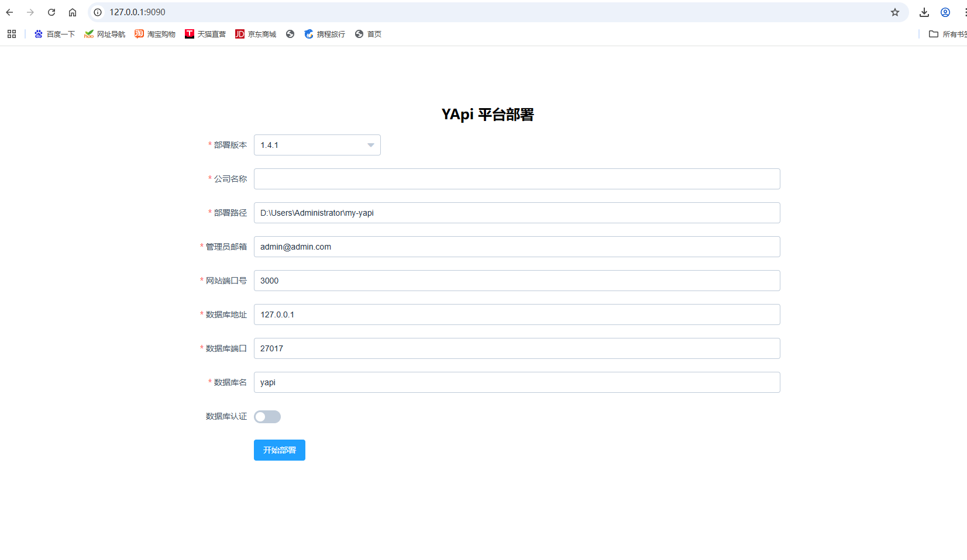Expand the 部署版本 dropdown
This screenshot has height=560, width=967.
(x=317, y=145)
